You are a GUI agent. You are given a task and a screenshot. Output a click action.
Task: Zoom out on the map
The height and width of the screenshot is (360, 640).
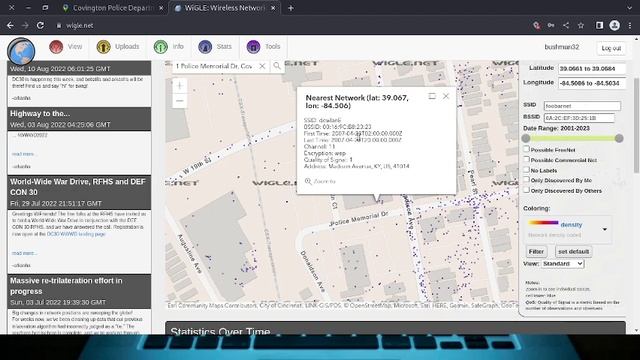180,101
